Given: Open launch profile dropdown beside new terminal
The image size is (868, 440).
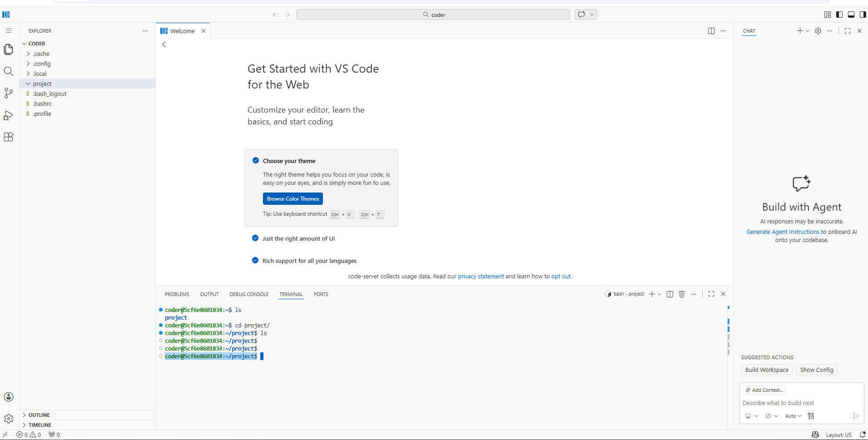Looking at the screenshot, I should tap(660, 294).
